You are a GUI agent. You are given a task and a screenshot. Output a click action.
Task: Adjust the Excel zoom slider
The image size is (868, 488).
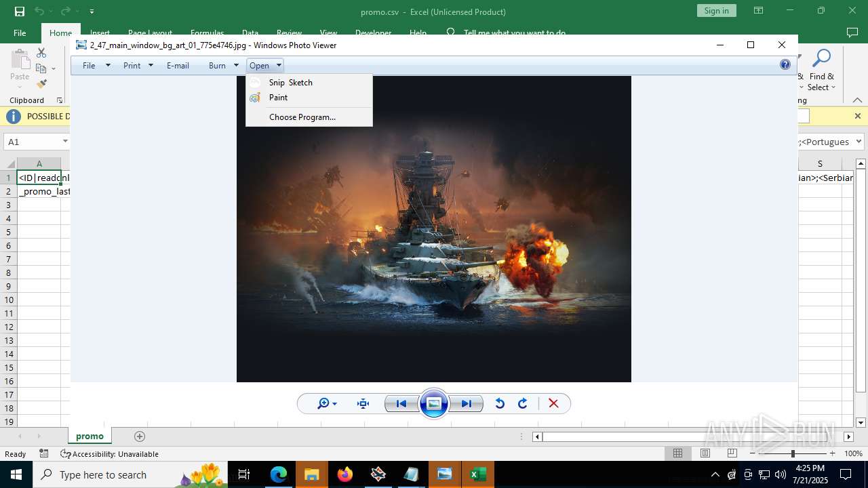pyautogui.click(x=792, y=453)
